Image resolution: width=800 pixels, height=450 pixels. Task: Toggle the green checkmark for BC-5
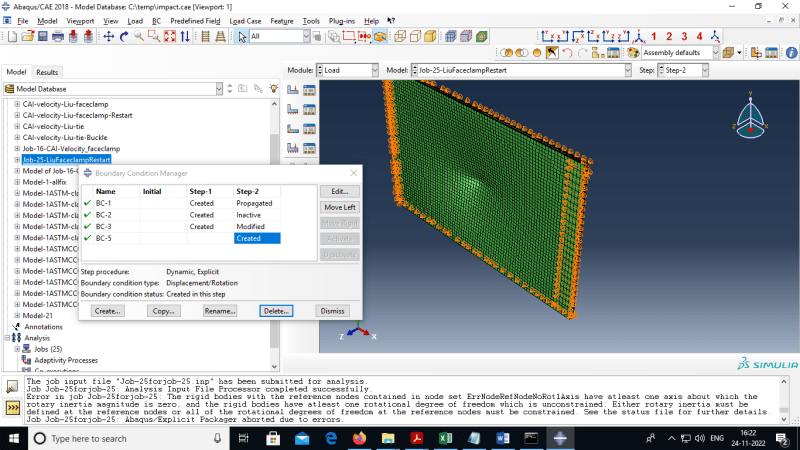coord(88,238)
